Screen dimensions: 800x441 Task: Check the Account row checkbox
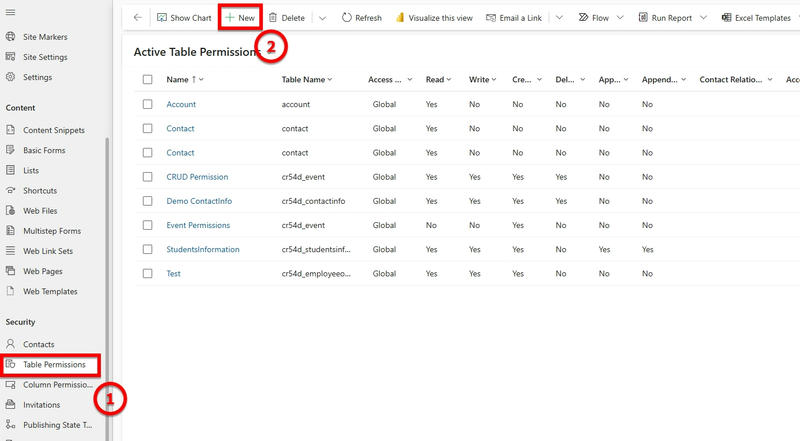click(x=147, y=104)
